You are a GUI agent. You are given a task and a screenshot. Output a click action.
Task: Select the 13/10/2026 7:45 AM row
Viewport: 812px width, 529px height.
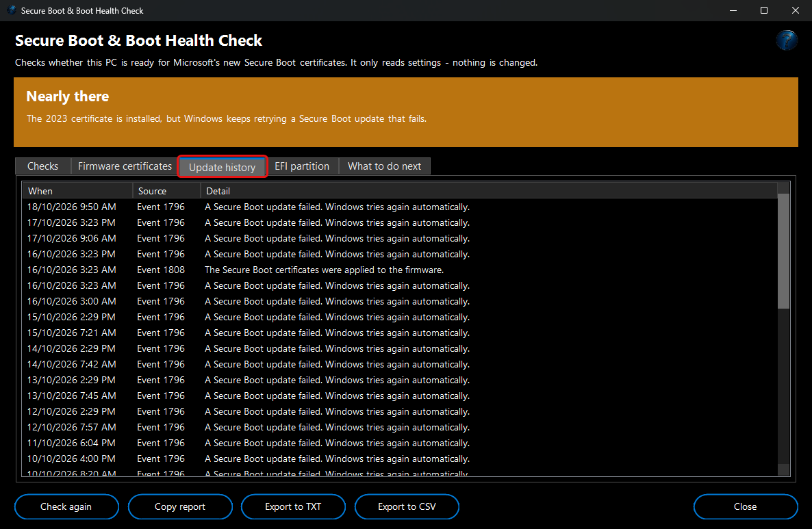point(400,396)
